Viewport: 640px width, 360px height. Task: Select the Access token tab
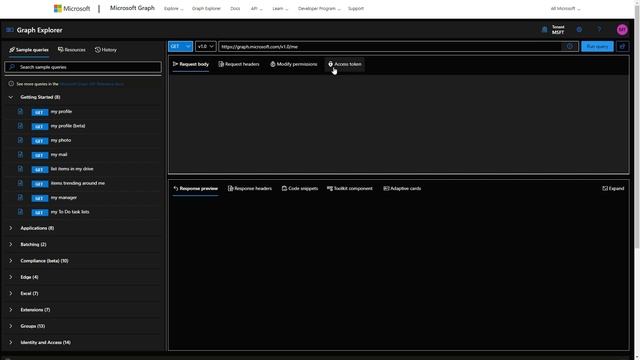coord(345,64)
